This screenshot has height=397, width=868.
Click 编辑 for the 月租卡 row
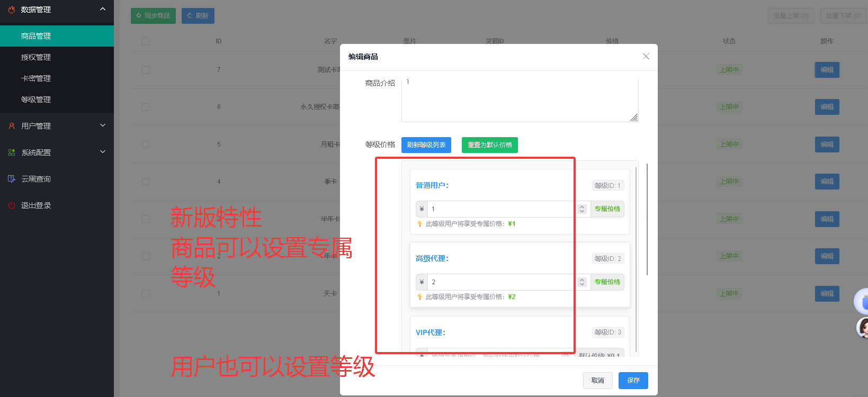click(x=827, y=145)
